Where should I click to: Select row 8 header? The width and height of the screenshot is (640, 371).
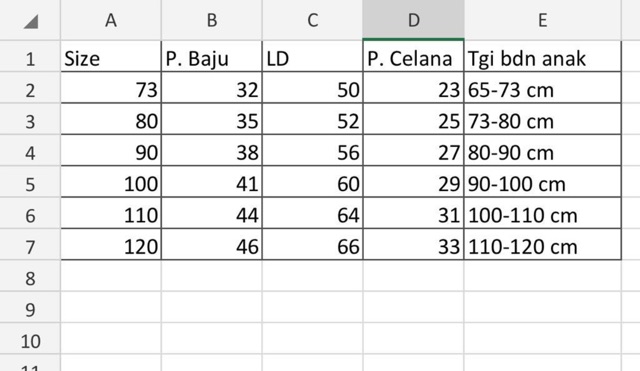click(x=30, y=277)
